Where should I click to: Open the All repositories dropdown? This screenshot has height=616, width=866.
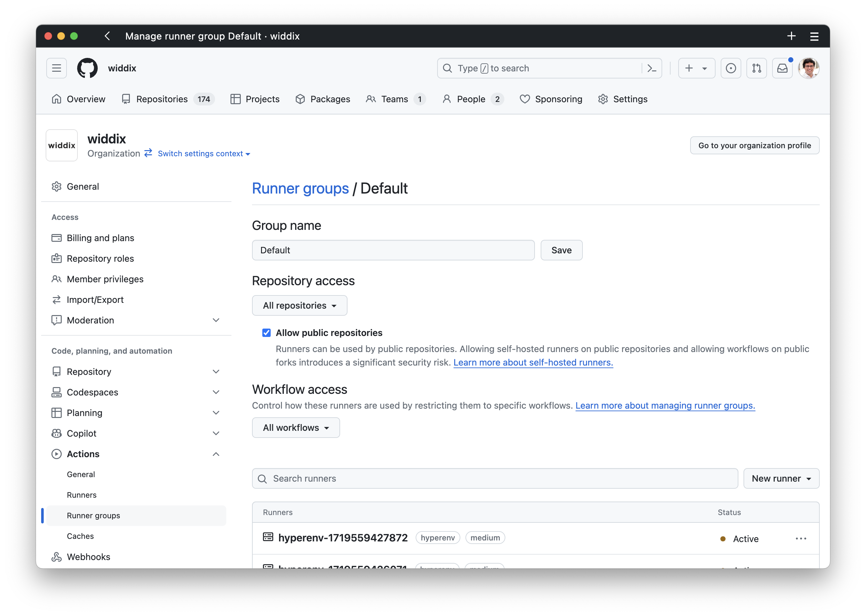[300, 305]
